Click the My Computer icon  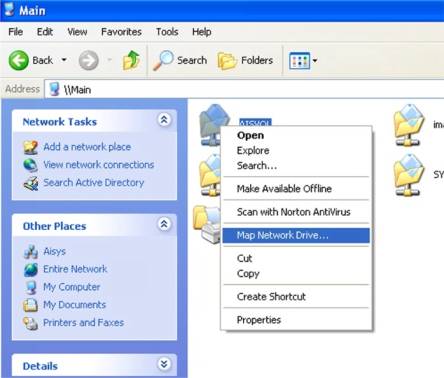[x=31, y=287]
